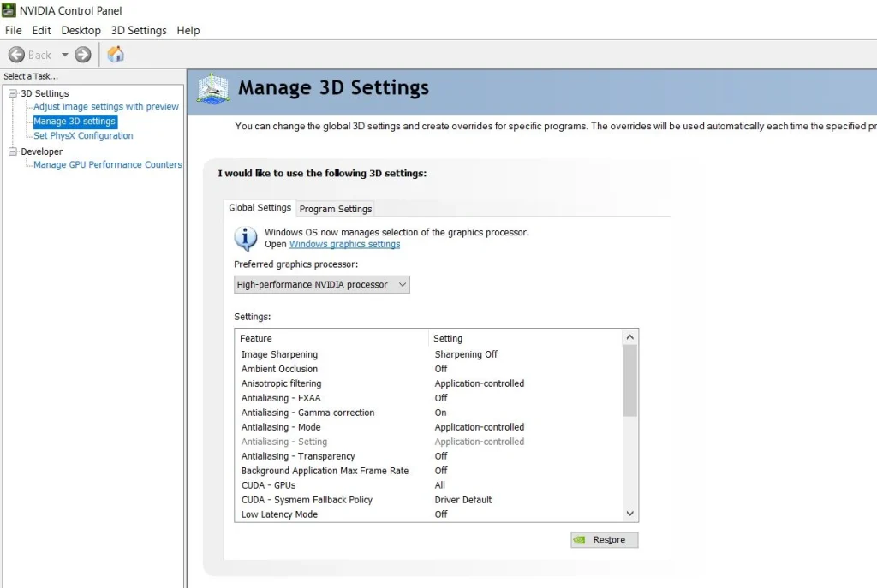Click the blue information icon
This screenshot has height=588, width=877.
(x=246, y=238)
